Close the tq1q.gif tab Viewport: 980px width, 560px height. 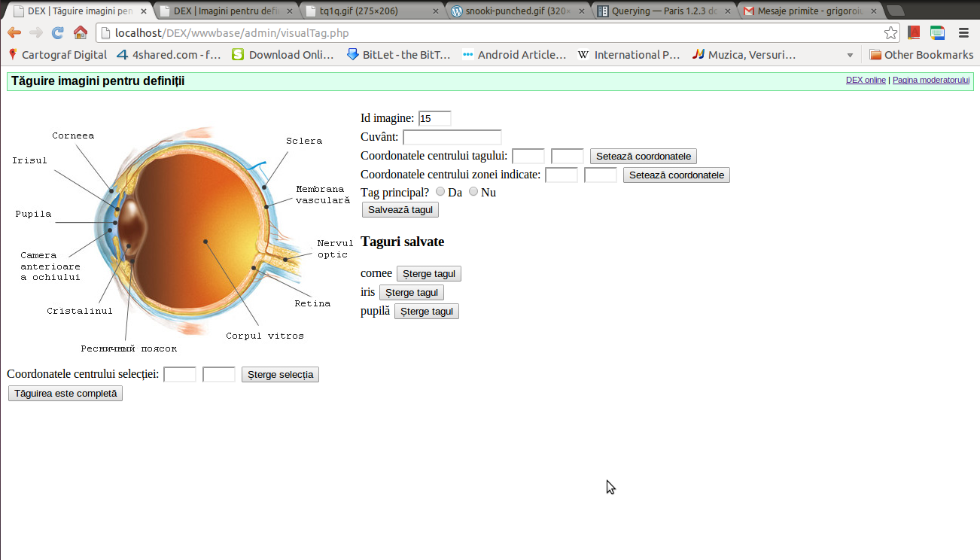435,11
